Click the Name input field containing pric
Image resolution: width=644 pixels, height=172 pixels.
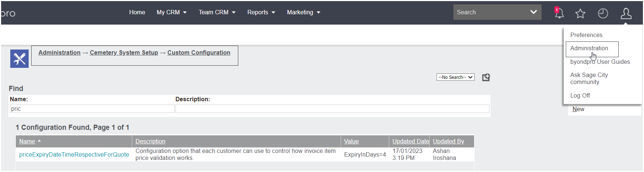[x=92, y=109]
